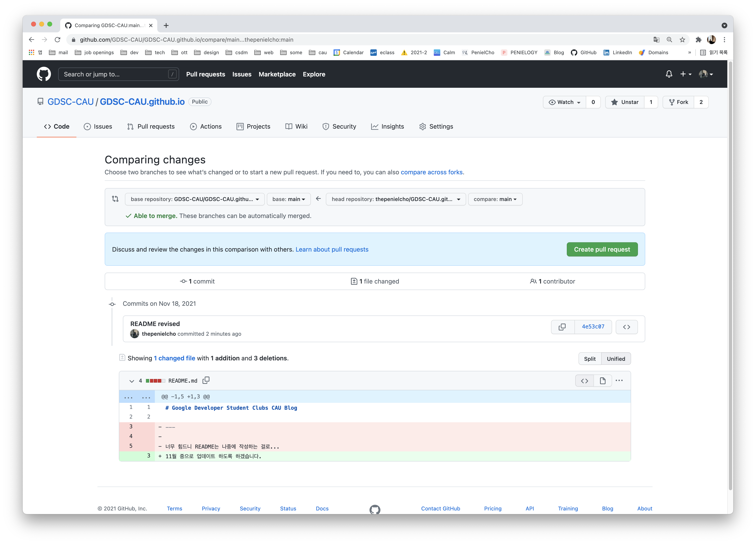Open commit hash 4e53c07
Image resolution: width=756 pixels, height=544 pixels.
pos(593,327)
